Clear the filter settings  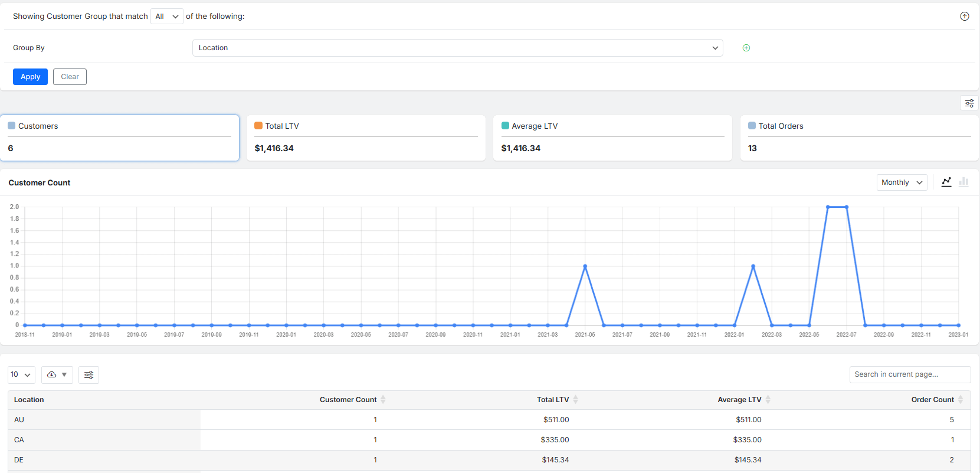tap(70, 77)
